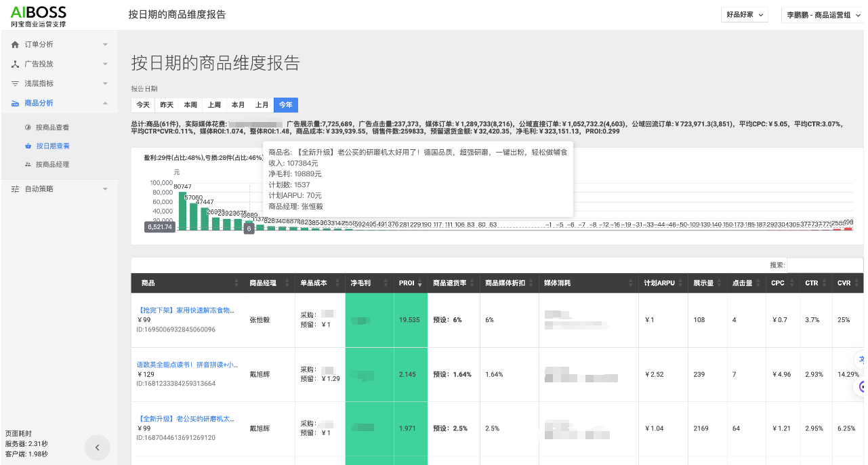Click the 商品分析 icon in sidebar

coord(15,104)
